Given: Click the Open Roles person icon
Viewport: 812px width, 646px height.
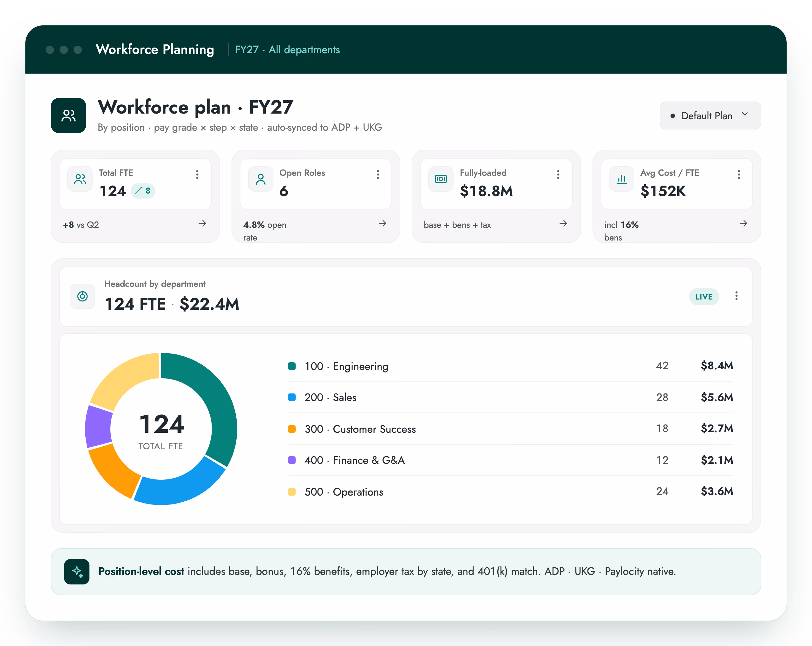Looking at the screenshot, I should pyautogui.click(x=261, y=179).
